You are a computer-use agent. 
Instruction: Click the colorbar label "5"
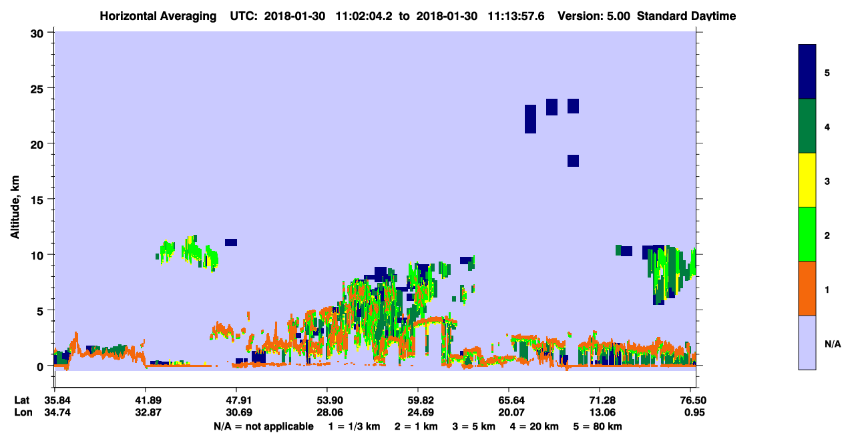tap(827, 73)
